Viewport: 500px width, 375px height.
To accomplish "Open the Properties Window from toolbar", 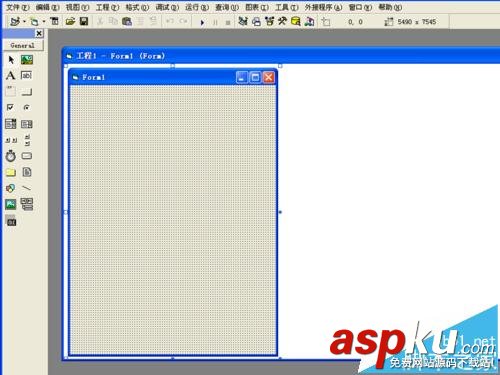I will tap(256, 22).
